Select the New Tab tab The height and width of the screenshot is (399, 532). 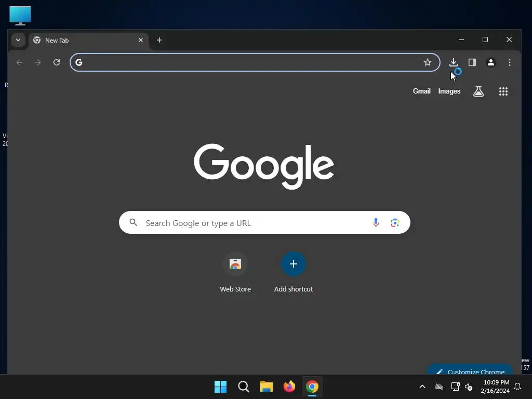(x=89, y=41)
